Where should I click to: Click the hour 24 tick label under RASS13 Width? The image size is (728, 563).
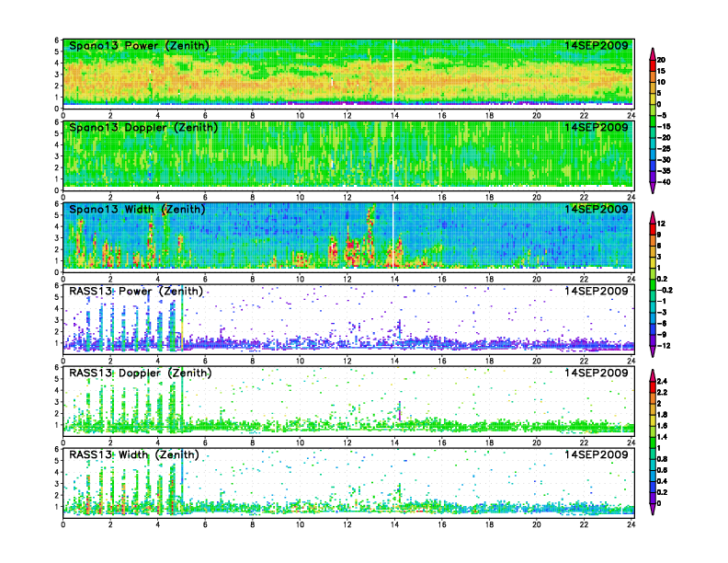click(631, 524)
